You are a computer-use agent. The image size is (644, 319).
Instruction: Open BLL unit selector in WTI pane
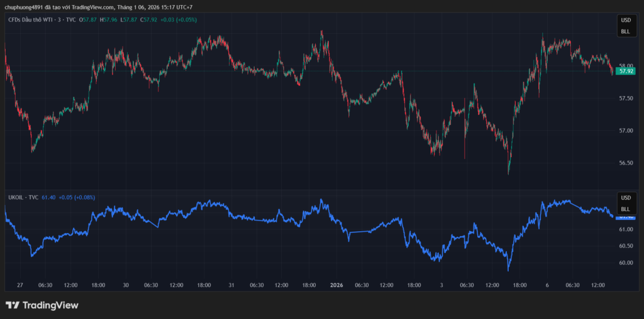(625, 31)
